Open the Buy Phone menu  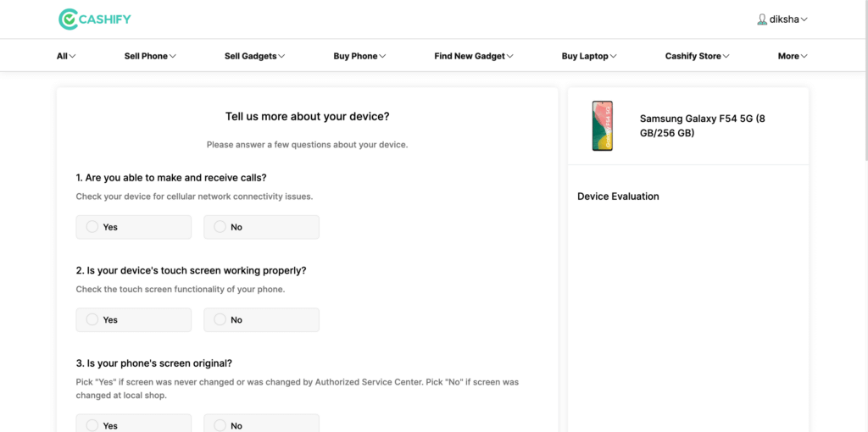click(x=359, y=56)
